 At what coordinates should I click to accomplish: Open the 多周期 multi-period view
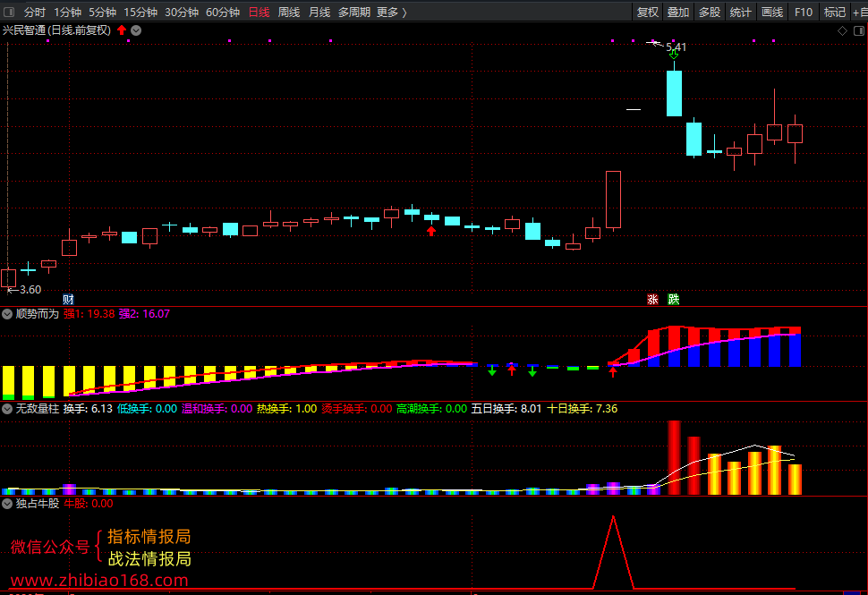354,13
